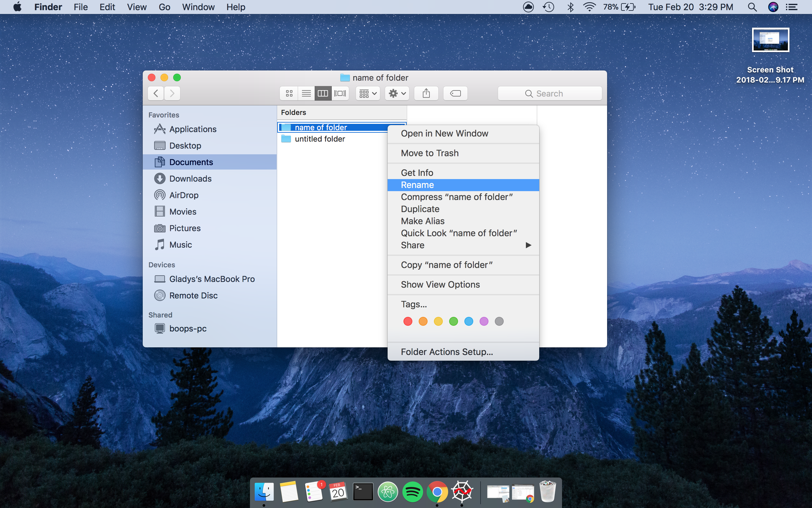
Task: Open AirDrop in the sidebar
Action: coord(210,195)
